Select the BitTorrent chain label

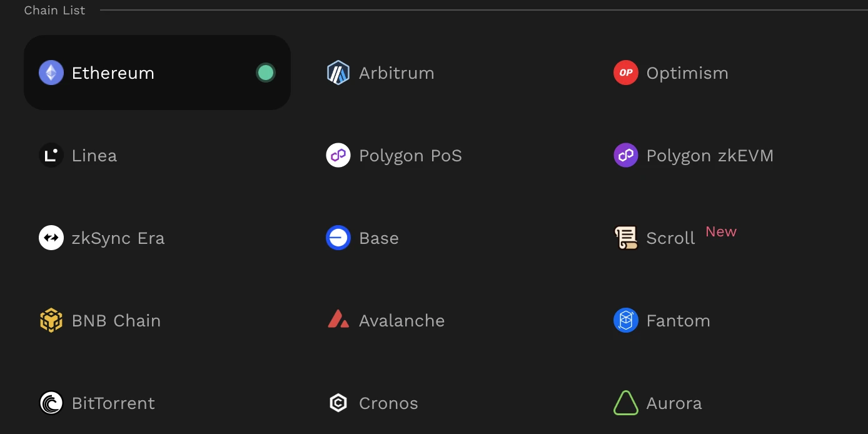click(113, 403)
